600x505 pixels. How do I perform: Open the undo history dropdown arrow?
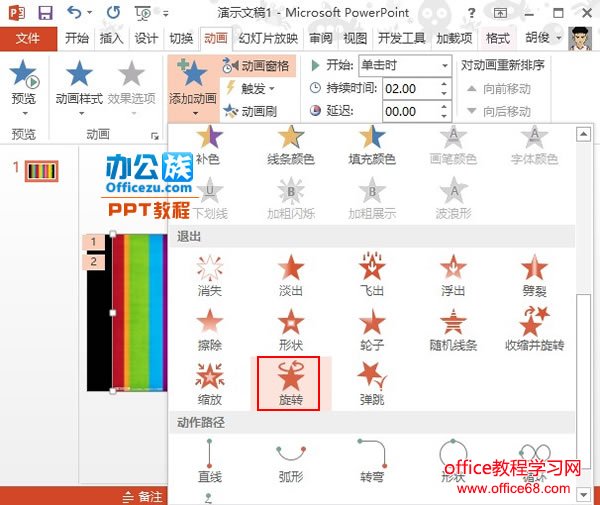[x=90, y=13]
